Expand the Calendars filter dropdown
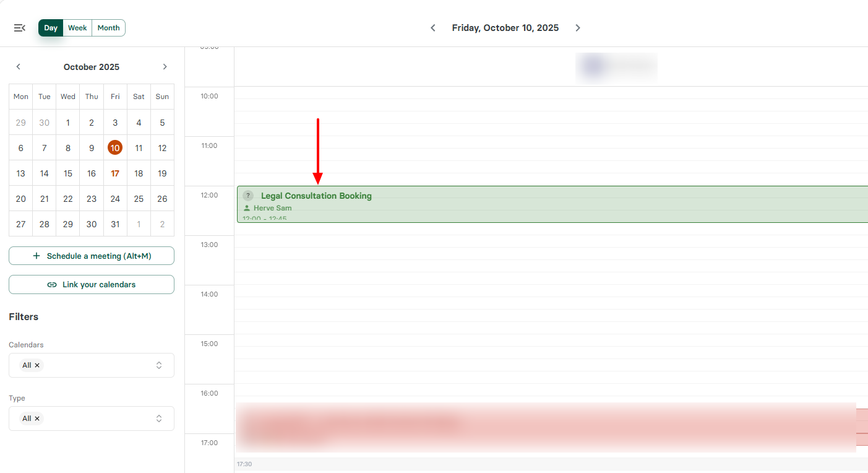The image size is (868, 473). pyautogui.click(x=159, y=365)
